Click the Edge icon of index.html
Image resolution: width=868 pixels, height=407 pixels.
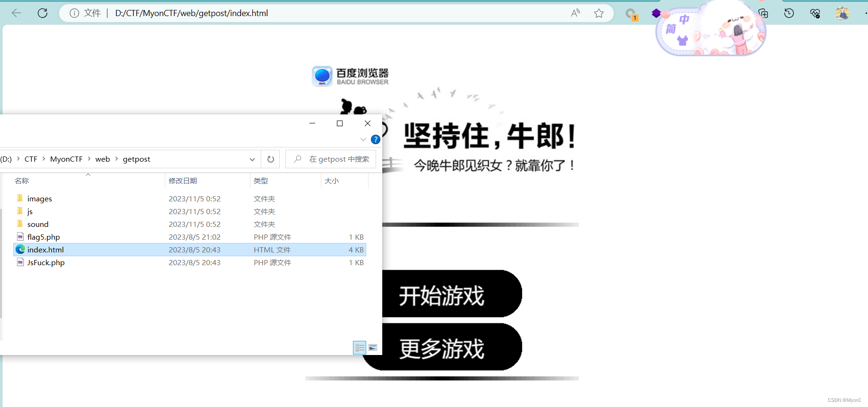20,249
